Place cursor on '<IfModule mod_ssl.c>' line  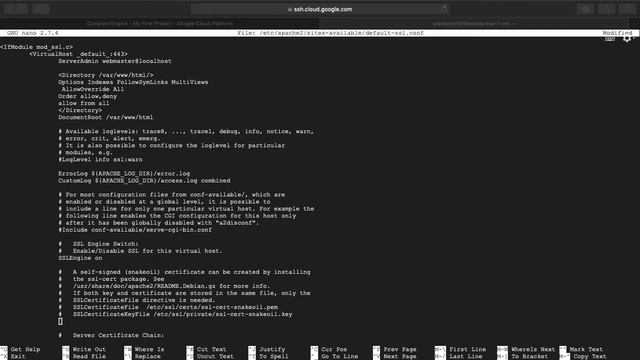point(36,47)
